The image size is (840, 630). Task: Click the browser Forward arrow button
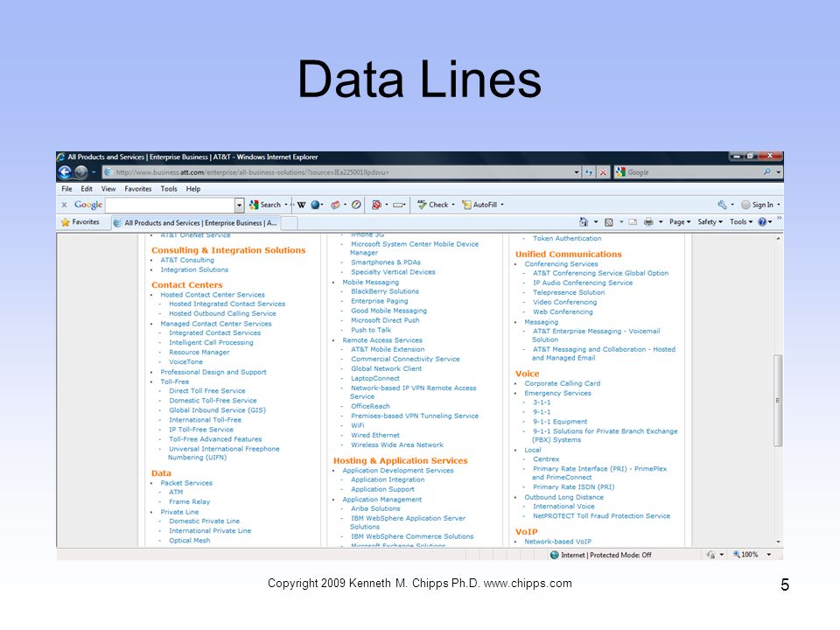[x=80, y=172]
